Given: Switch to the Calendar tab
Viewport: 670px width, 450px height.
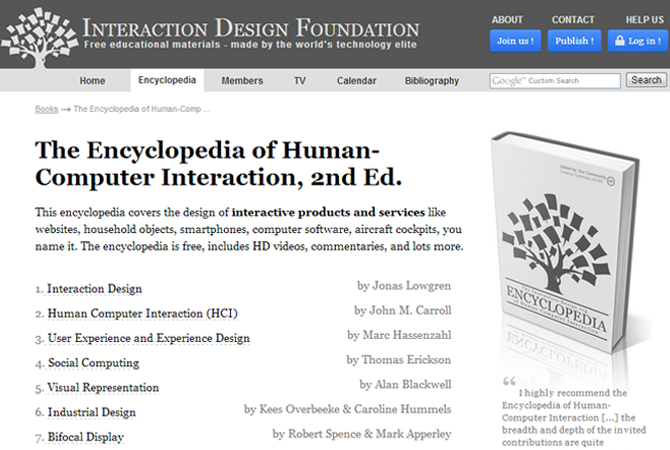Looking at the screenshot, I should tap(356, 81).
